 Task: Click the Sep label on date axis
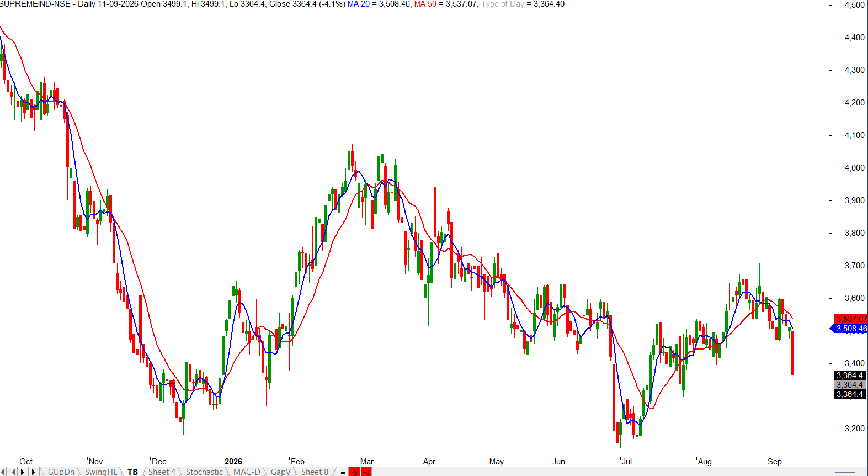tap(775, 462)
